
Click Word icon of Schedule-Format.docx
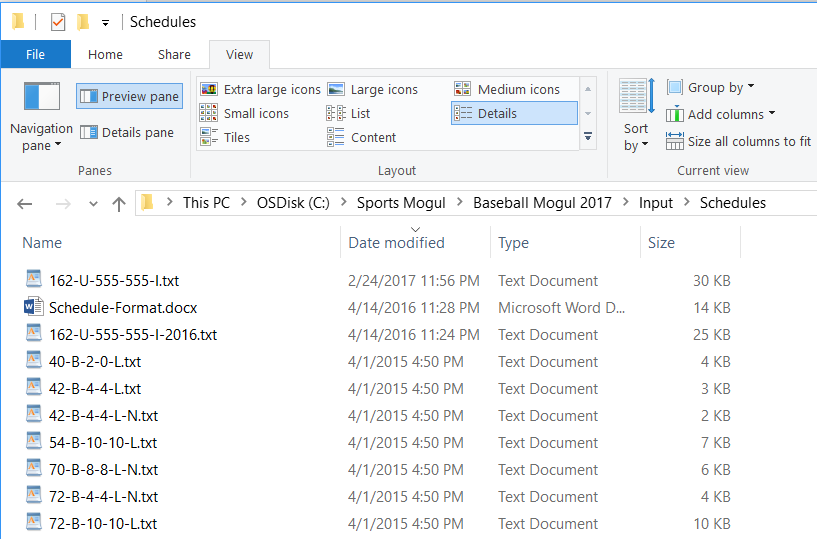click(34, 307)
